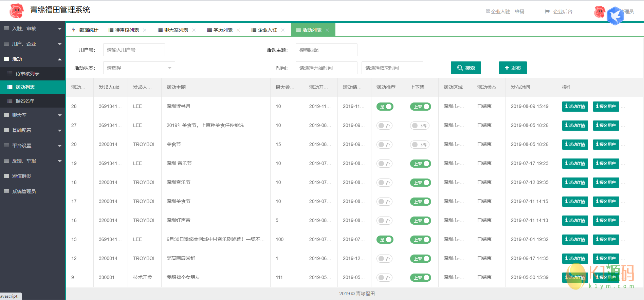Close the 待审核列表 tab with its X icon

pos(145,30)
